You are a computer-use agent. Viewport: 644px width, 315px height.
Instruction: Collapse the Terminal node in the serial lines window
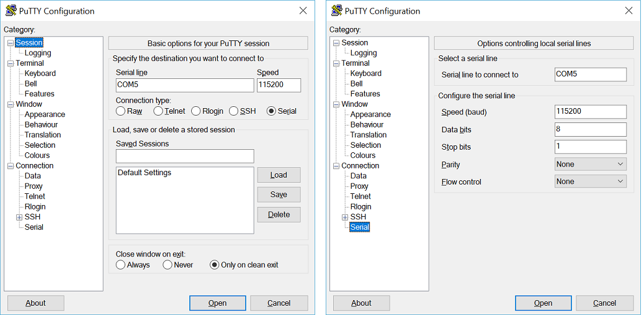coord(336,63)
